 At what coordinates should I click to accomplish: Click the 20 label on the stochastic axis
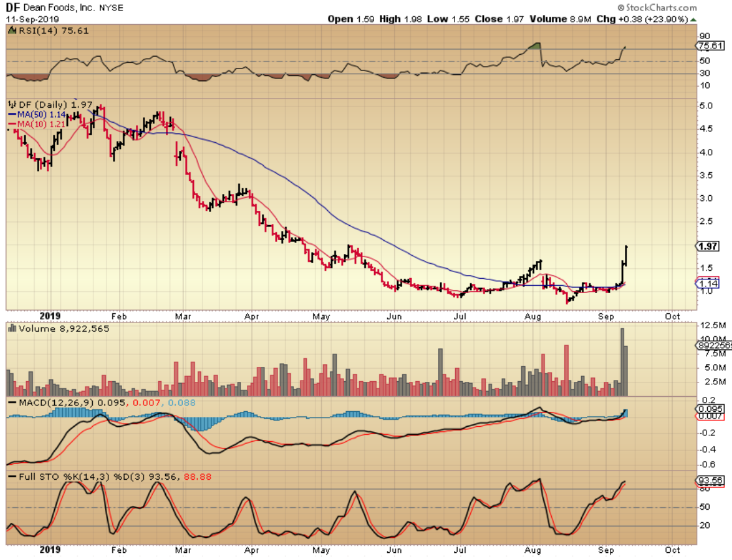[x=705, y=525]
